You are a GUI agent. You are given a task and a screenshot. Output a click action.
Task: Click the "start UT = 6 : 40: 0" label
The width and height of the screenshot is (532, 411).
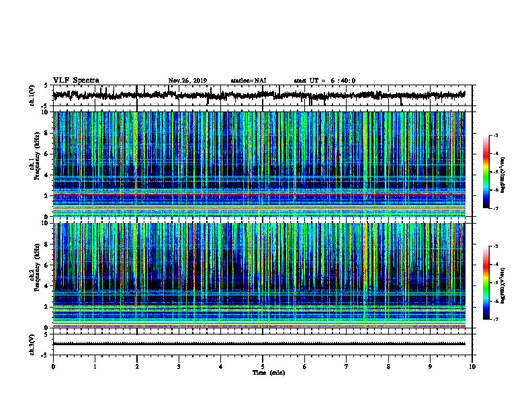tap(324, 81)
